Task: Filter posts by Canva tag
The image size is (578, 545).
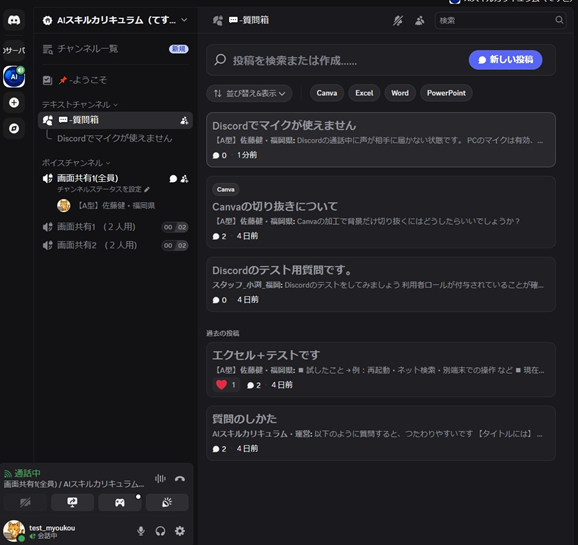Action: [x=327, y=93]
